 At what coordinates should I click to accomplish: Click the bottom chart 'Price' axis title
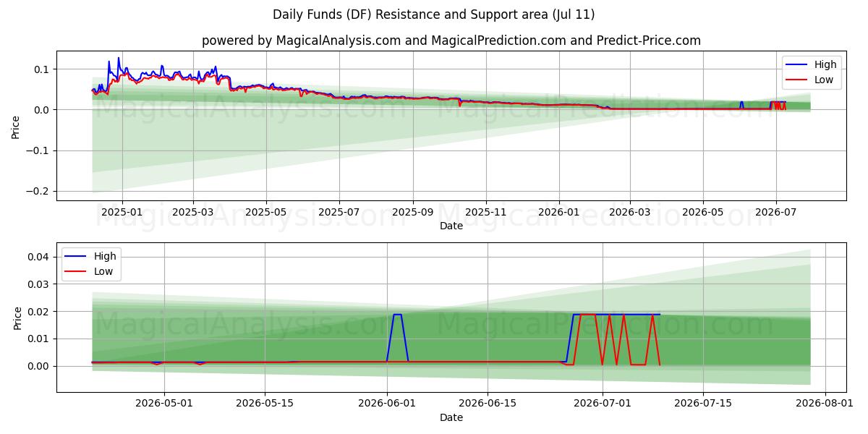click(17, 318)
